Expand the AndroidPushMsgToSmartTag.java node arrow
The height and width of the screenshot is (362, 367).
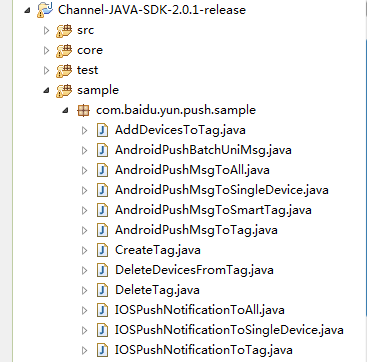85,210
